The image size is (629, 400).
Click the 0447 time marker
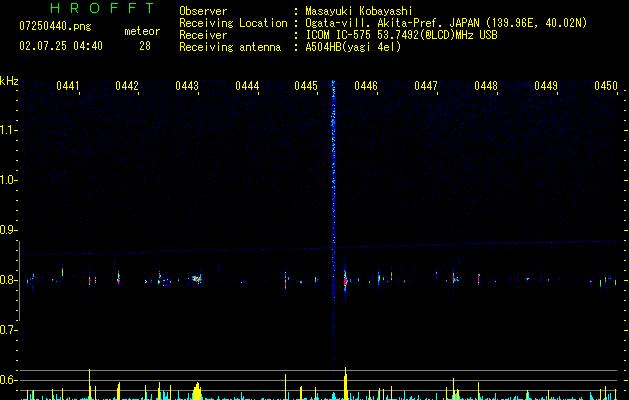(x=426, y=86)
